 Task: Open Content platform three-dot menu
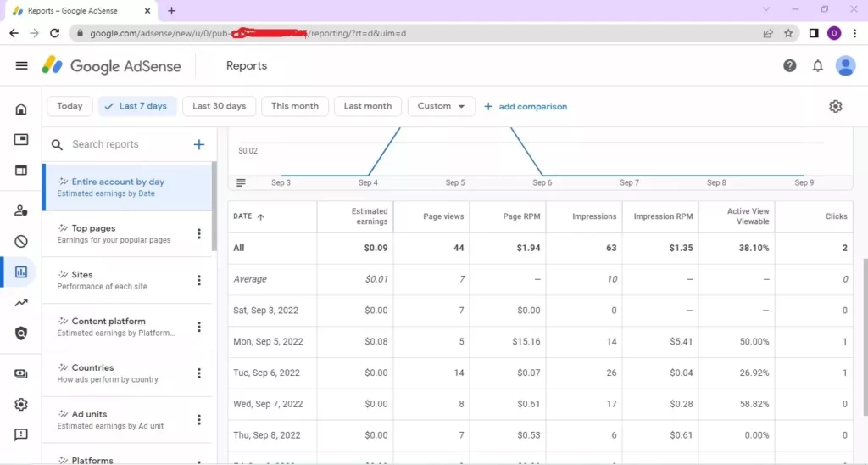click(198, 327)
